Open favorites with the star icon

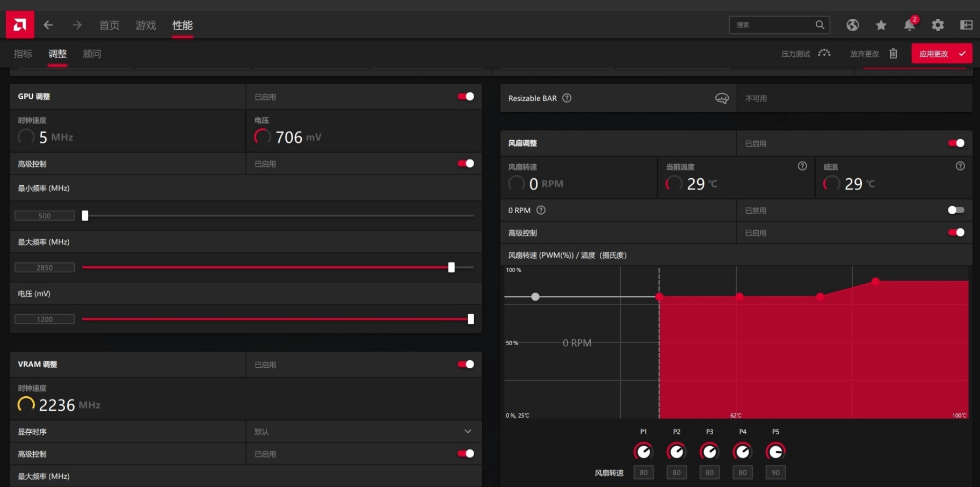click(x=881, y=25)
